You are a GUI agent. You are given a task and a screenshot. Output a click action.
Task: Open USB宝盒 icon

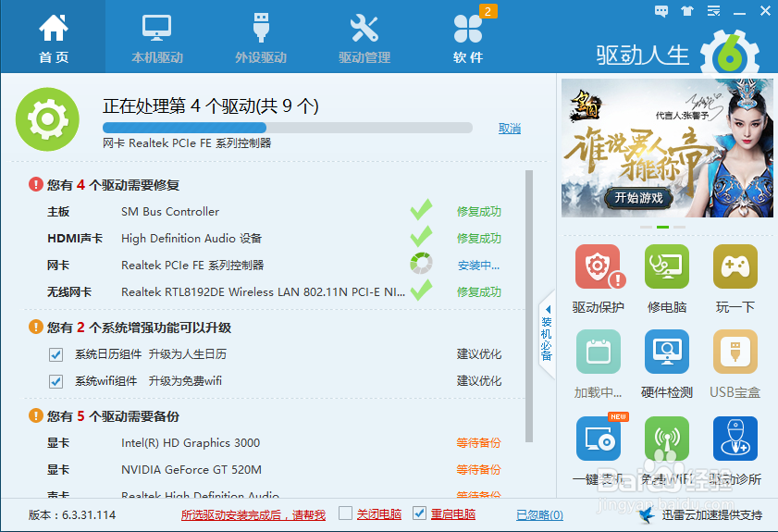735,352
